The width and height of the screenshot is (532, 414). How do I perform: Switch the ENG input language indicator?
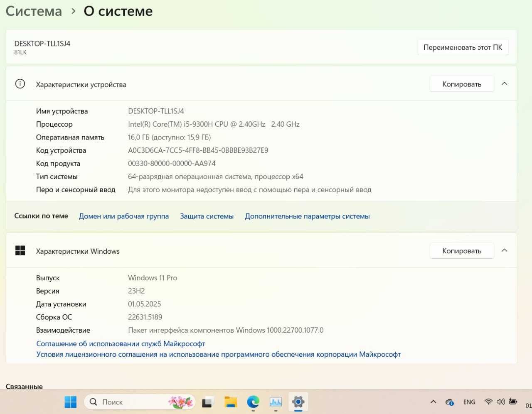tap(469, 402)
